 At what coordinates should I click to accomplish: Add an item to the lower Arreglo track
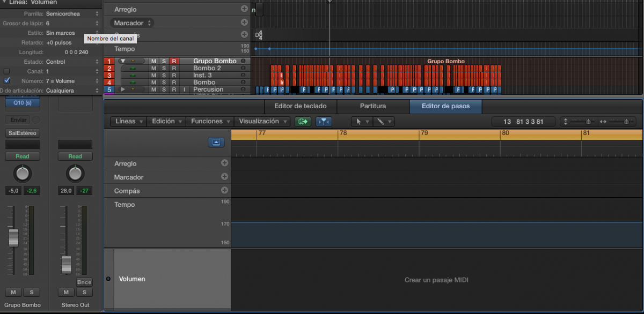[224, 163]
